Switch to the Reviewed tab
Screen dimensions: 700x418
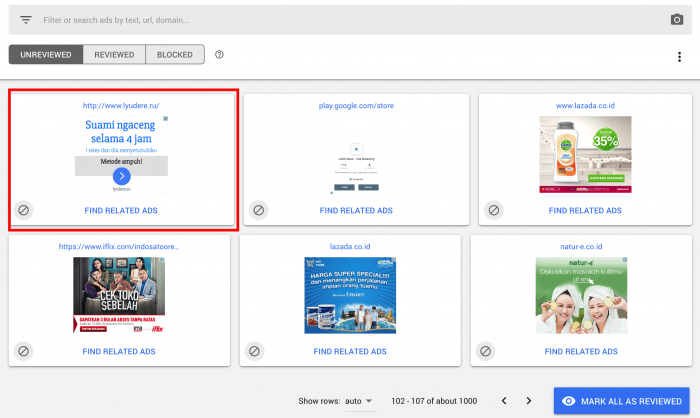114,54
